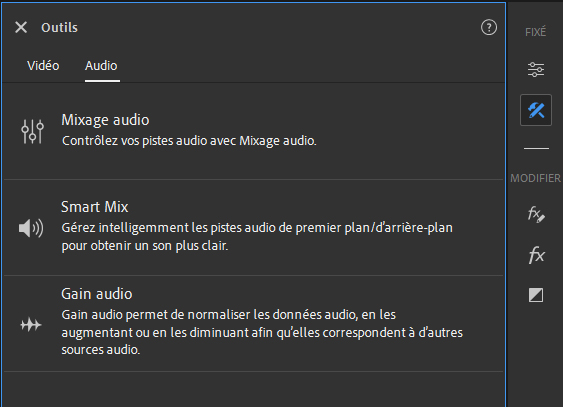Click the Gain audio waveform icon
The image size is (563, 407).
point(31,325)
